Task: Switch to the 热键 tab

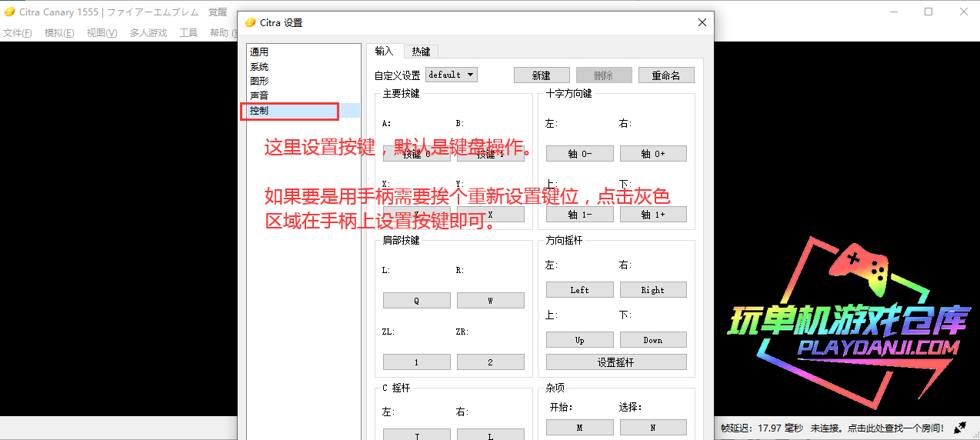Action: [421, 52]
